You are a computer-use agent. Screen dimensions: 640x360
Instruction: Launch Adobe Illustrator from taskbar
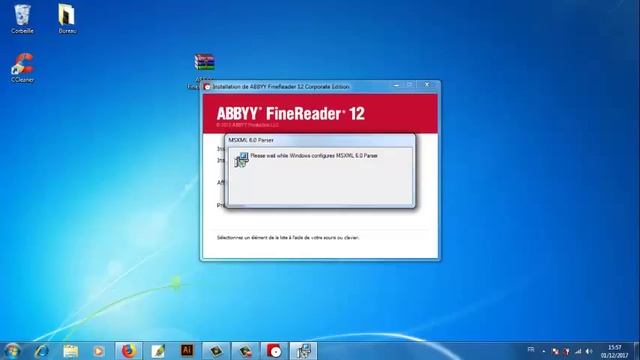[x=187, y=351]
